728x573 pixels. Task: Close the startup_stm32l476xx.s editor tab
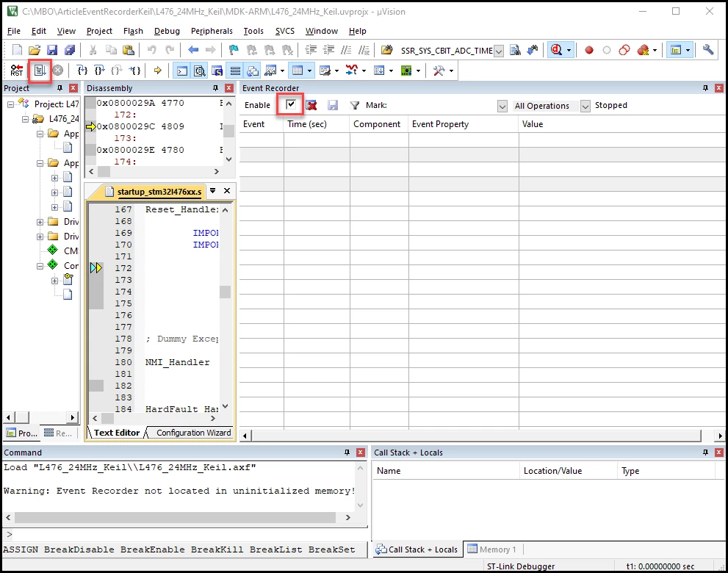(x=227, y=191)
